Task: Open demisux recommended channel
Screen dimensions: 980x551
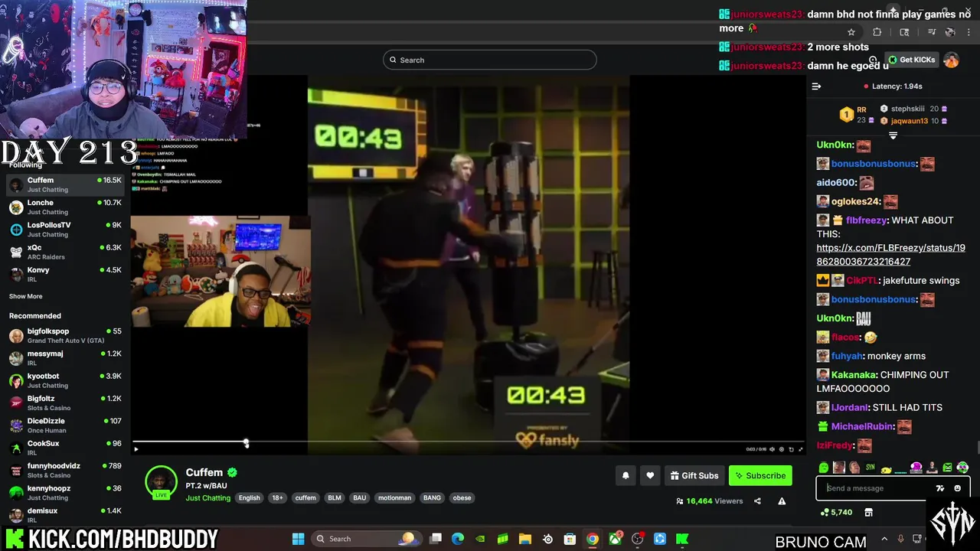Action: 65,514
